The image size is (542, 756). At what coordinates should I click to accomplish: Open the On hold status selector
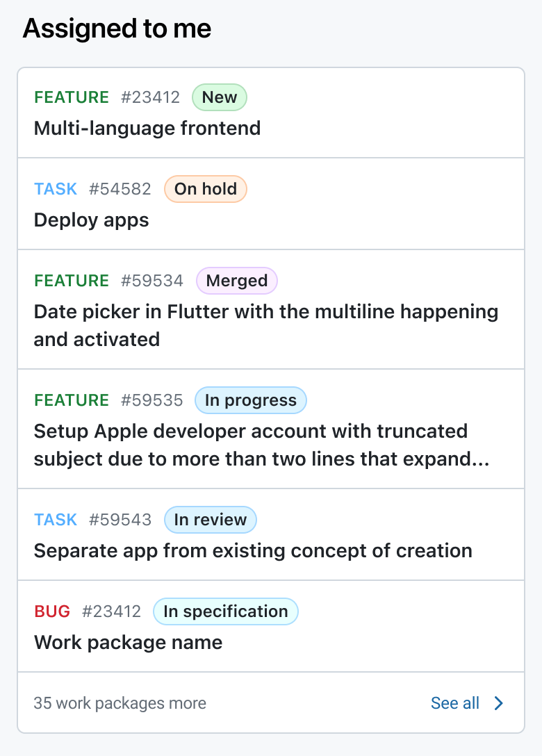click(x=205, y=189)
